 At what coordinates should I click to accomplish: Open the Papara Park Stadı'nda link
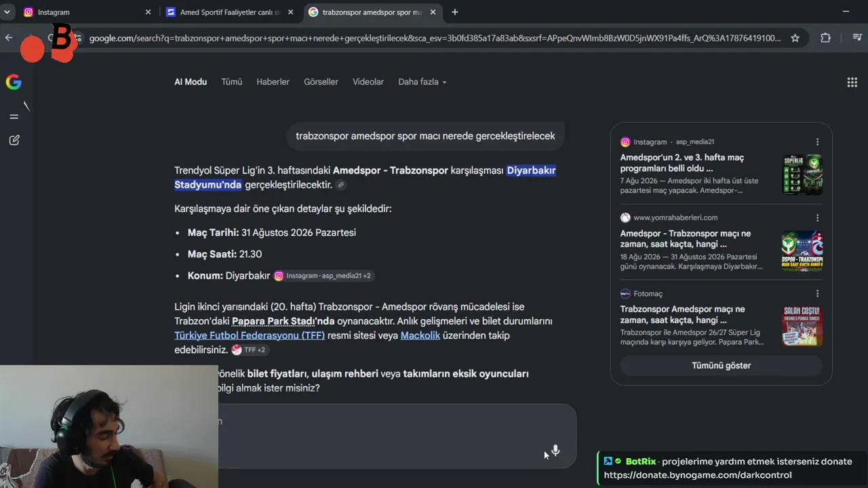click(283, 321)
